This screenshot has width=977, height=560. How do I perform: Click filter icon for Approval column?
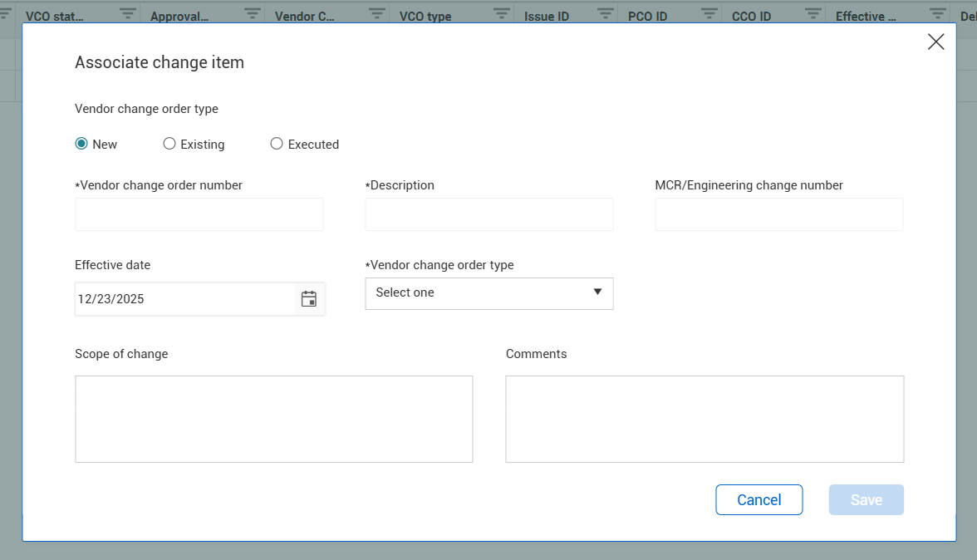(253, 14)
